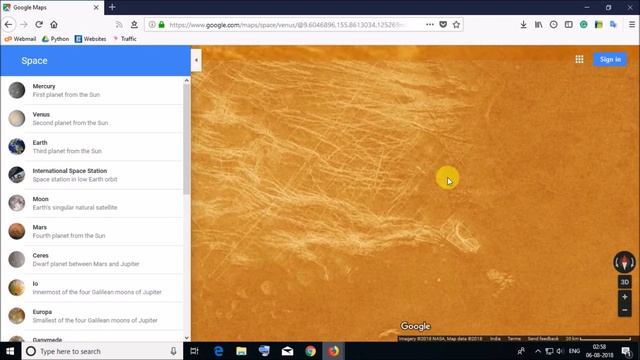This screenshot has height=360, width=640.
Task: Open Task View on taskbar
Action: tap(195, 351)
